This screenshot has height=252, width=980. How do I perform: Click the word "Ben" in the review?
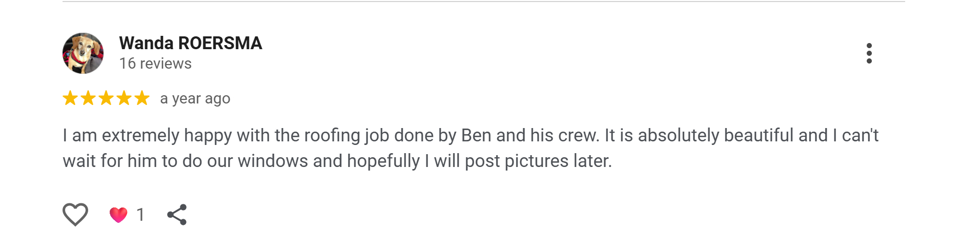click(x=476, y=135)
